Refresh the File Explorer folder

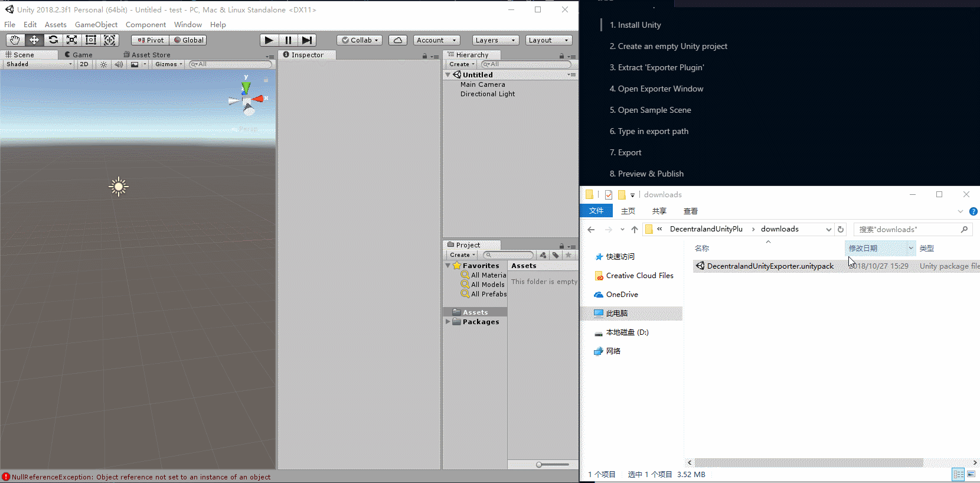(x=841, y=230)
